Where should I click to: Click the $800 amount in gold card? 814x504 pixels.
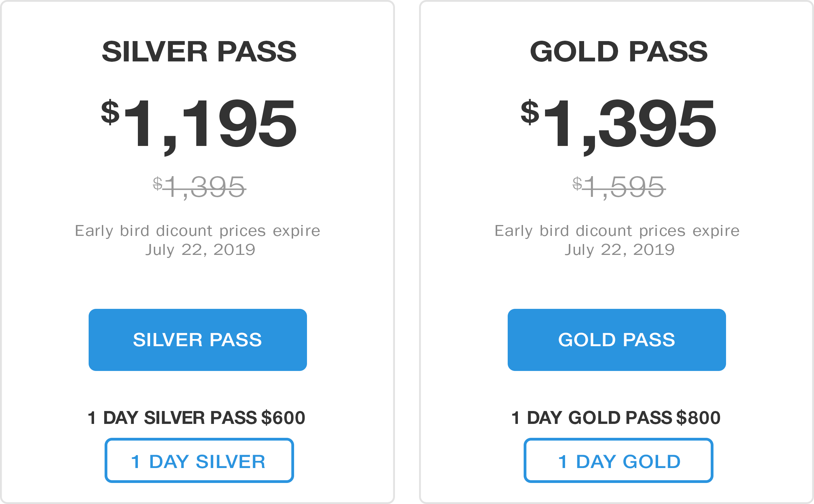click(698, 417)
